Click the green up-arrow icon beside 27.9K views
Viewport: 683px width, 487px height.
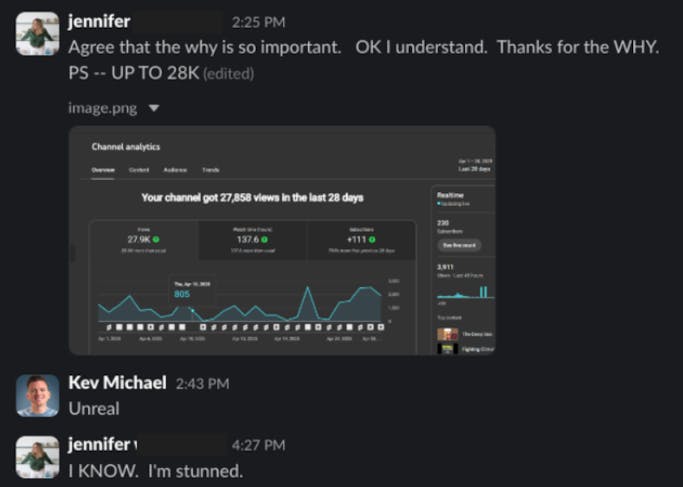(x=157, y=239)
